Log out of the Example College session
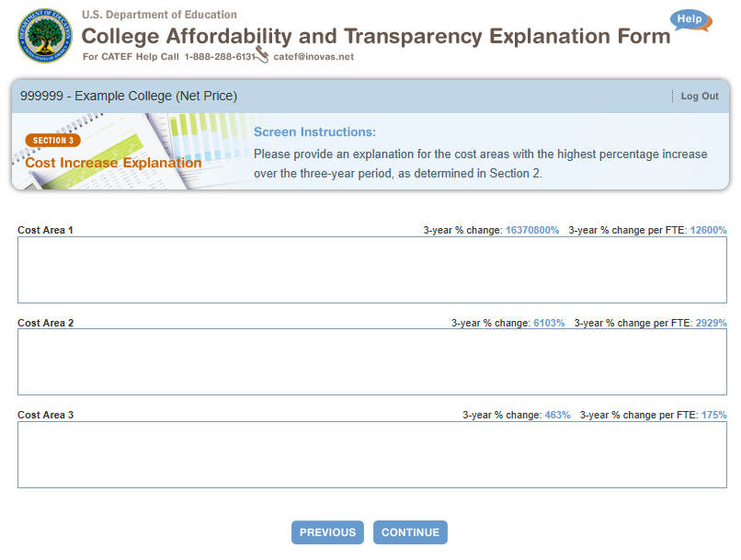Screen dimensions: 741x560 click(x=700, y=96)
